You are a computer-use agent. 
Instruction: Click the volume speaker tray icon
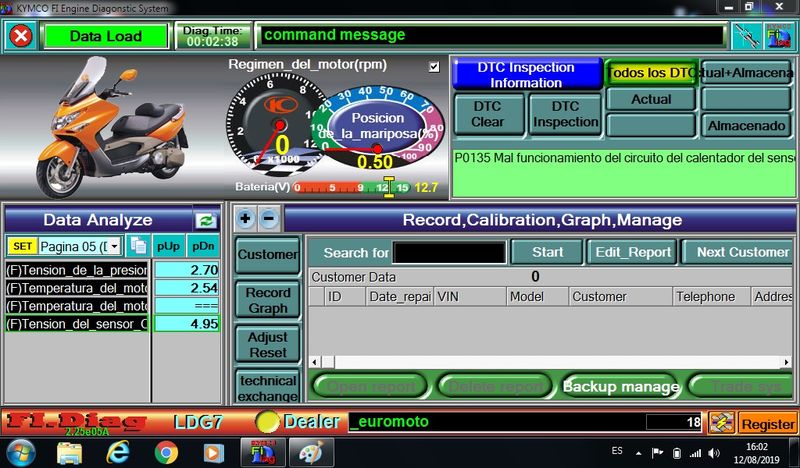(x=714, y=453)
